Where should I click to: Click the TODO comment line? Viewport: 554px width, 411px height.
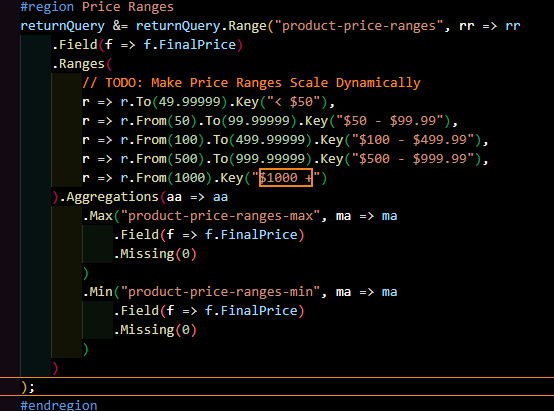[x=251, y=83]
